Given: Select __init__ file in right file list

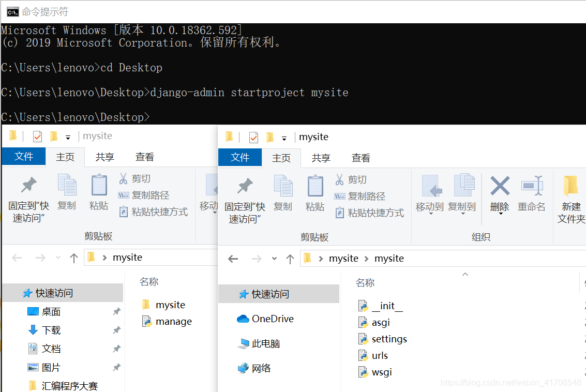Looking at the screenshot, I should tap(381, 306).
